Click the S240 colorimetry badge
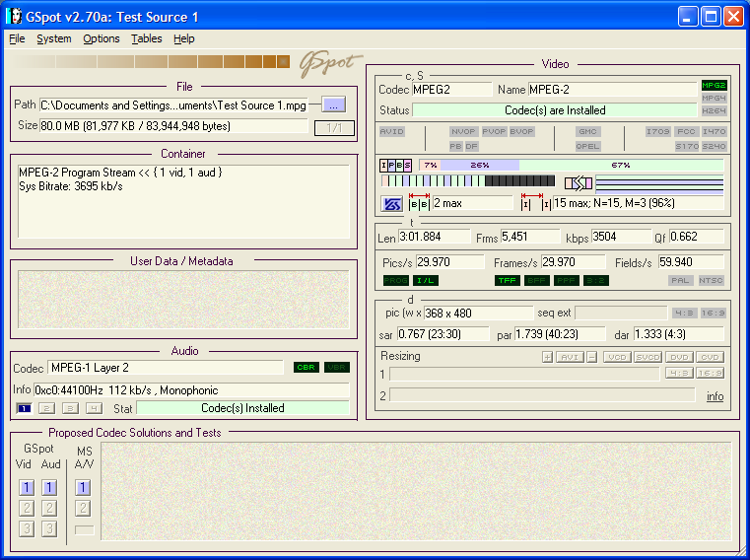750x560 pixels. [x=715, y=147]
